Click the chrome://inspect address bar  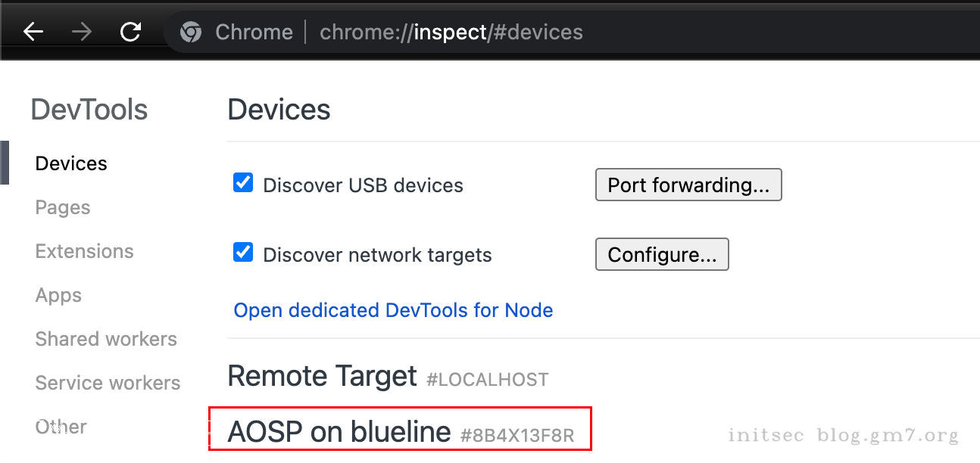[451, 32]
